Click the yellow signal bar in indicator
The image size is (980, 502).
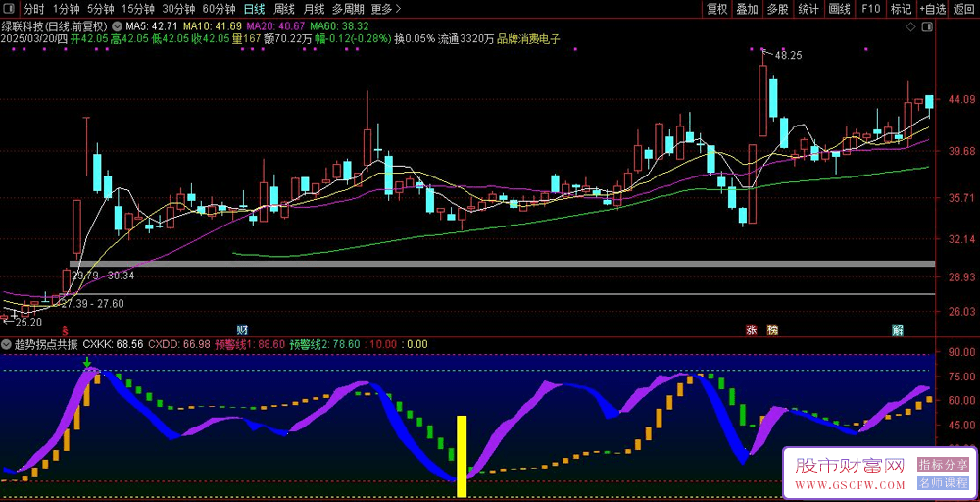(462, 447)
